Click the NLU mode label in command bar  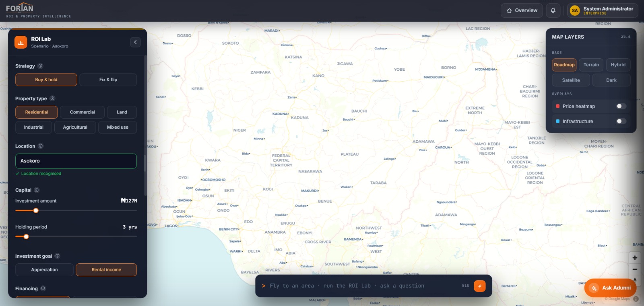[466, 286]
